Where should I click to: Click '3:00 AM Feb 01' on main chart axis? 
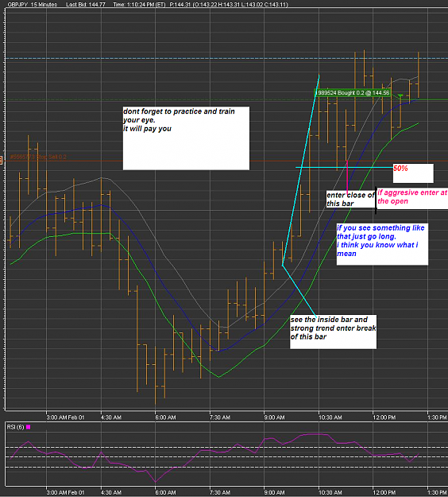66,417
